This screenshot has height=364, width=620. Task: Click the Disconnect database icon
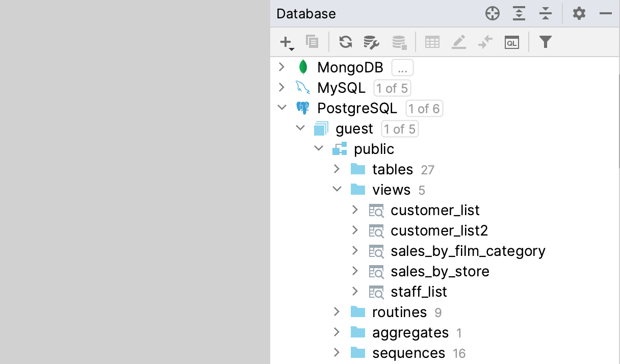click(x=399, y=42)
